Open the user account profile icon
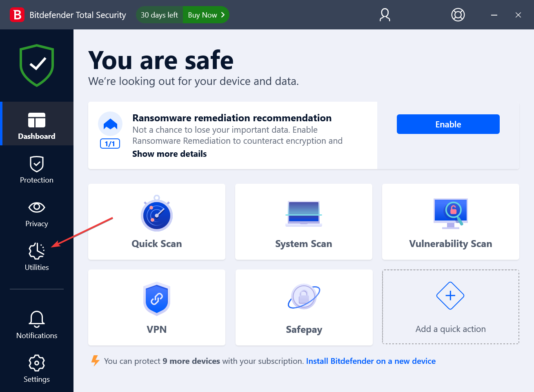 pos(385,15)
